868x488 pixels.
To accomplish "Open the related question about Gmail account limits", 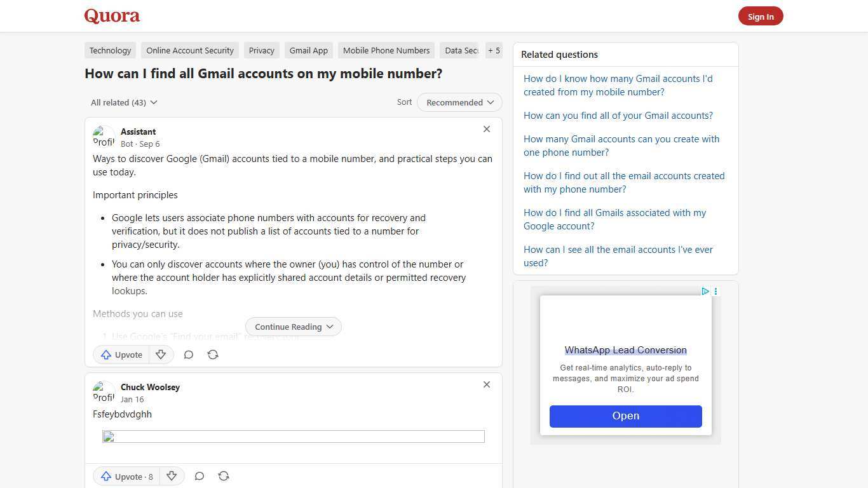I will coord(621,146).
